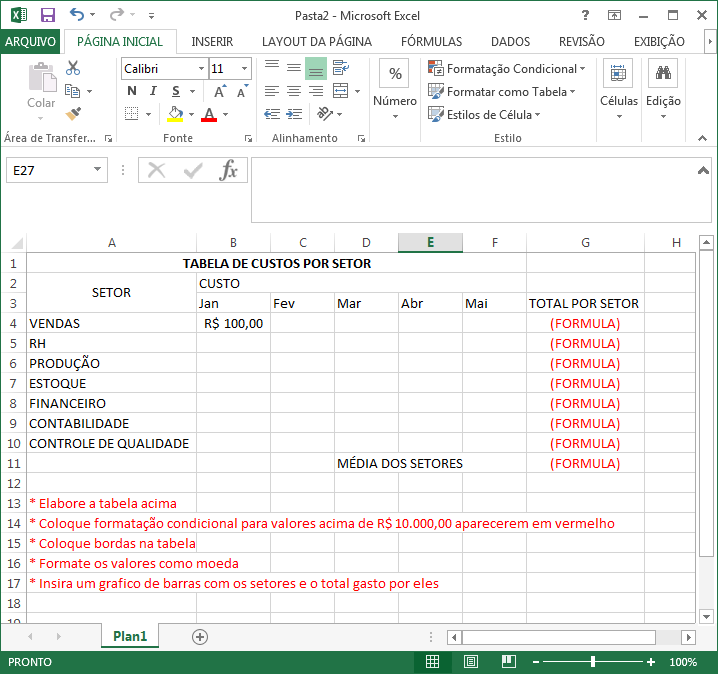Increase font size with the big A icon
The height and width of the screenshot is (674, 718).
pyautogui.click(x=220, y=91)
